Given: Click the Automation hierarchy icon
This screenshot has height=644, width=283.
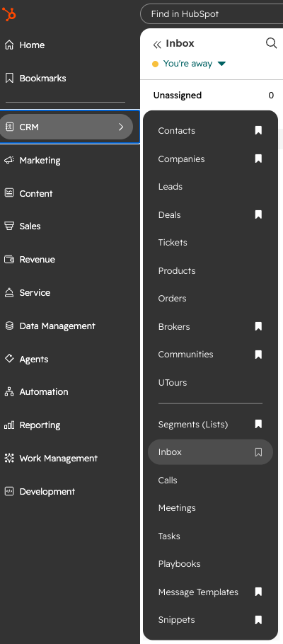Looking at the screenshot, I should 9,392.
